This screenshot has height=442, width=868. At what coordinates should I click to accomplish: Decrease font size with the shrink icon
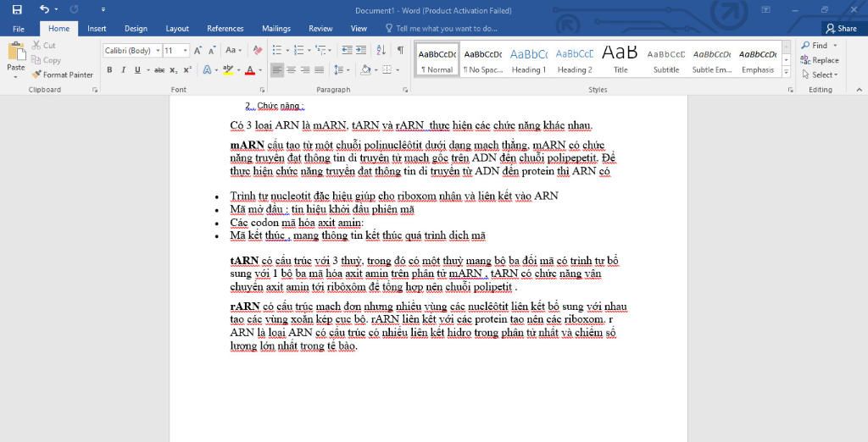click(x=211, y=50)
